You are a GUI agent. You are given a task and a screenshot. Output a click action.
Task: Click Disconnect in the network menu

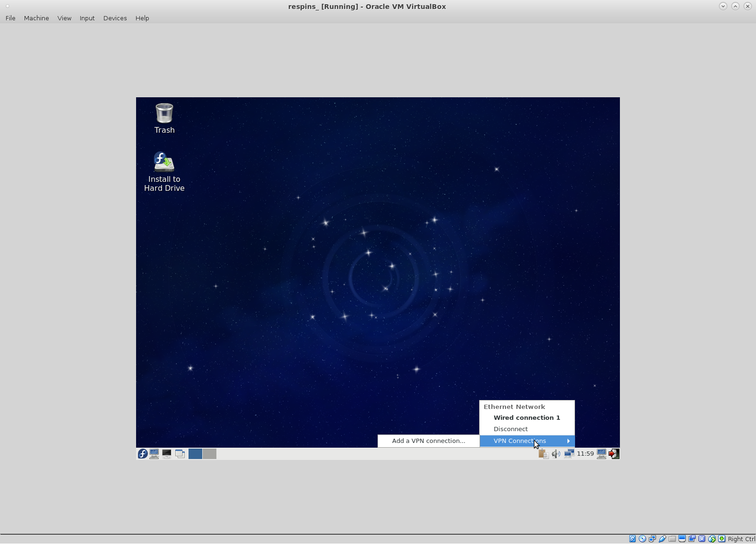527,429
